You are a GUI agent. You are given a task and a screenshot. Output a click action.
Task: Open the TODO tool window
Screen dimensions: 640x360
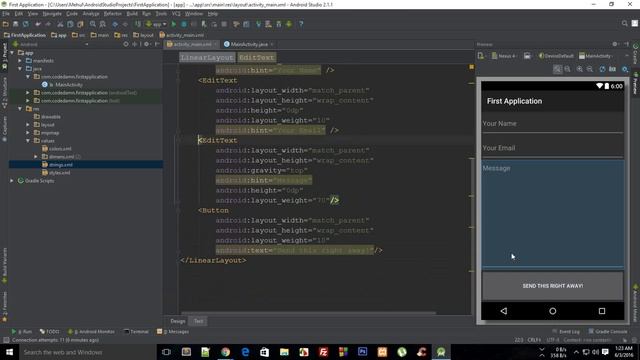pyautogui.click(x=50, y=331)
